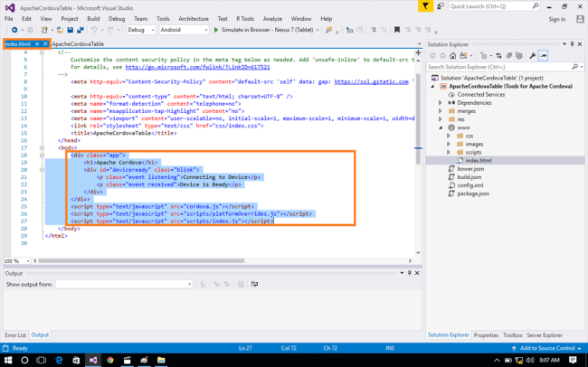Click Sign in link
Image resolution: width=588 pixels, height=367 pixels.
(556, 18)
